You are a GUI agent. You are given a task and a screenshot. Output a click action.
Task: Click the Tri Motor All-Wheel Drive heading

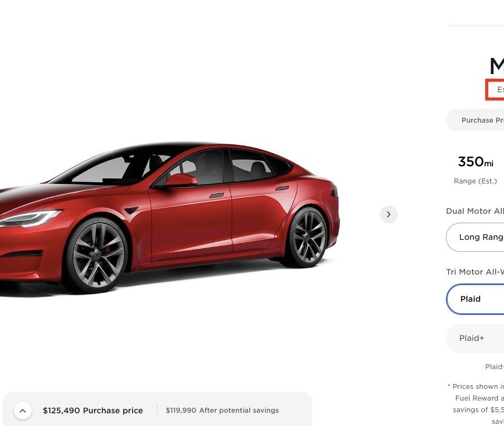[x=475, y=272]
